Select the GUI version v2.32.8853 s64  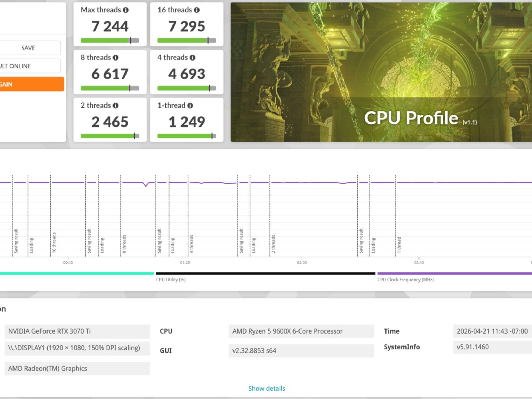(x=301, y=351)
